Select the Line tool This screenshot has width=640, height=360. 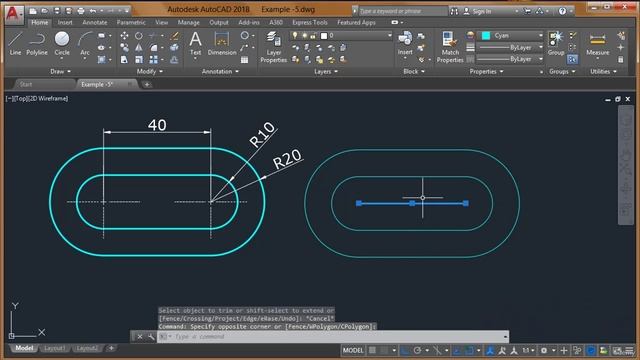click(x=15, y=43)
